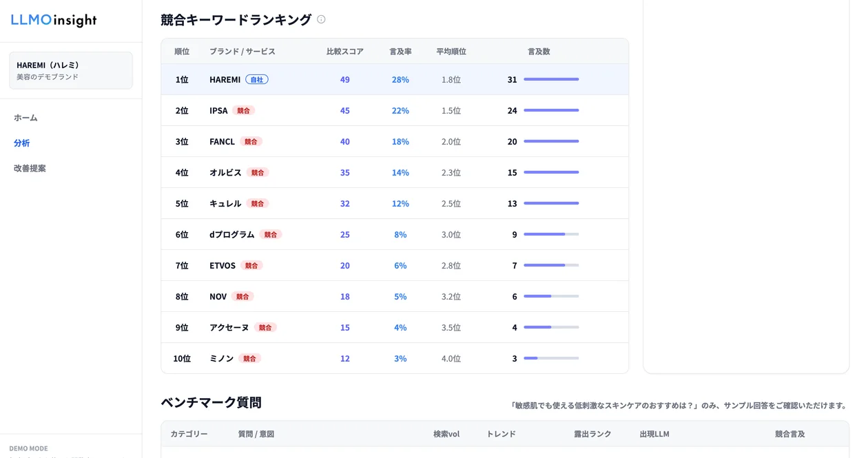Click the 自社 badge next to HAREMI
This screenshot has width=868, height=458.
click(x=257, y=79)
